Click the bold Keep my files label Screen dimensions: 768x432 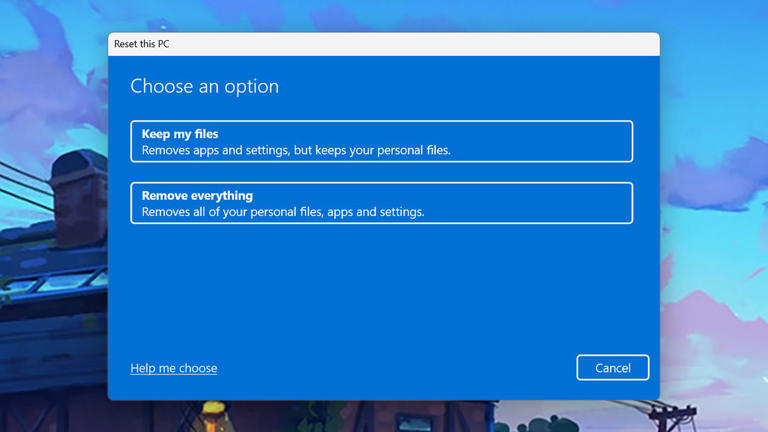pyautogui.click(x=180, y=134)
